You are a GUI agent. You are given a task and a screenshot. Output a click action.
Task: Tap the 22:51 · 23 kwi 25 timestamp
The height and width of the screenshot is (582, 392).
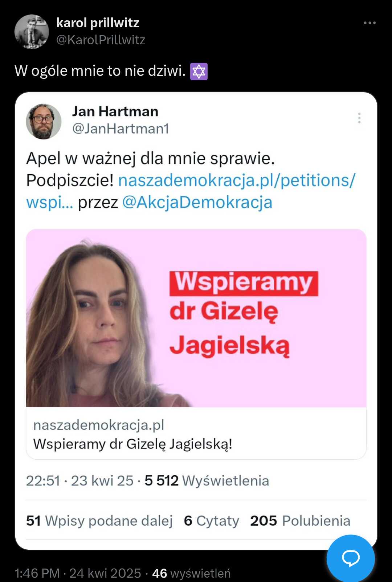(80, 481)
